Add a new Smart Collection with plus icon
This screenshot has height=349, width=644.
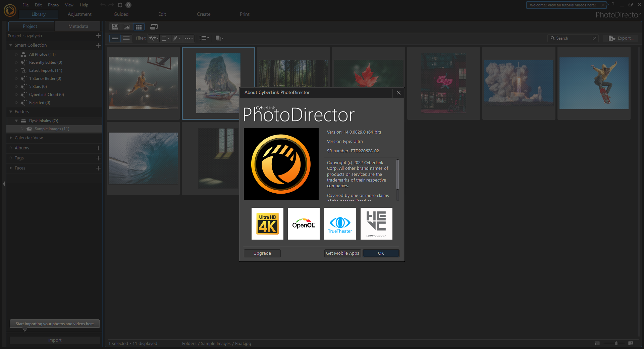98,45
